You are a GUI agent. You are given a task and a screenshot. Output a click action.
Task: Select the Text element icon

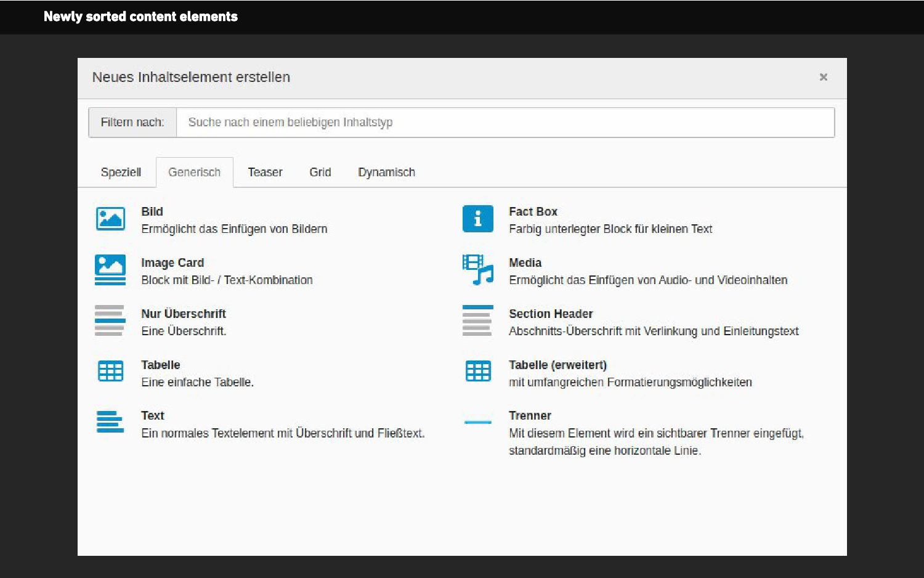pyautogui.click(x=110, y=422)
